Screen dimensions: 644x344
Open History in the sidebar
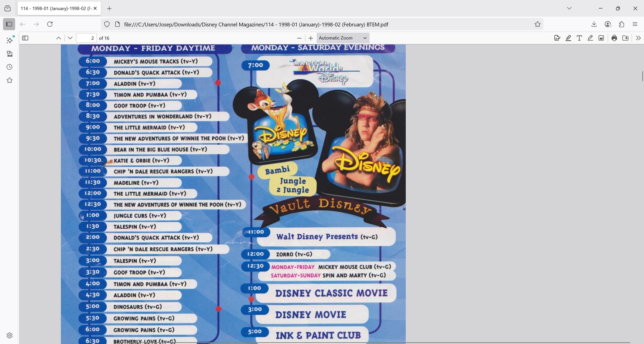(x=10, y=67)
